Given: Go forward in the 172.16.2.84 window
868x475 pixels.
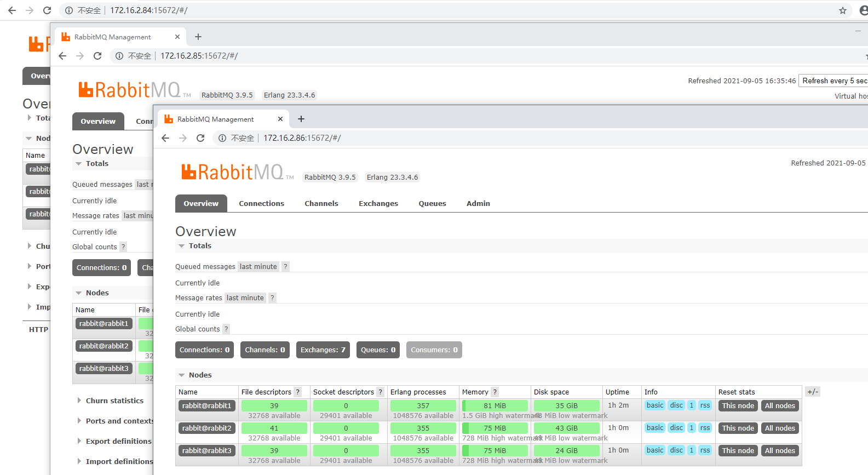Looking at the screenshot, I should pos(30,10).
